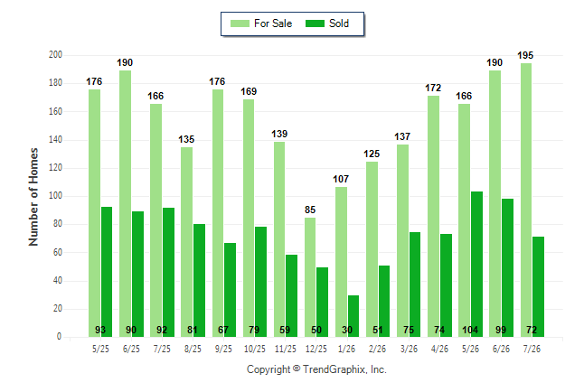The image size is (584, 392).
Task: Click the Copyright TrendGraphix, Inc. text
Action: click(x=316, y=369)
